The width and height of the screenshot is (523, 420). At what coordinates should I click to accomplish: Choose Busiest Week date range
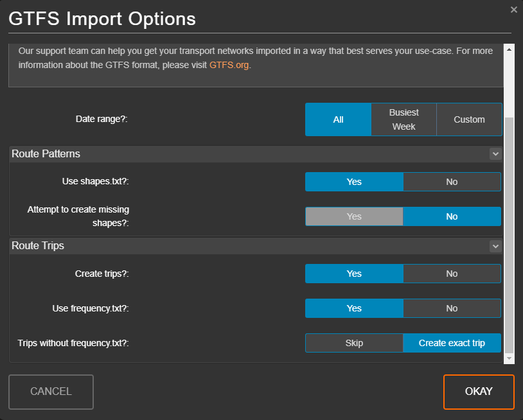click(403, 119)
